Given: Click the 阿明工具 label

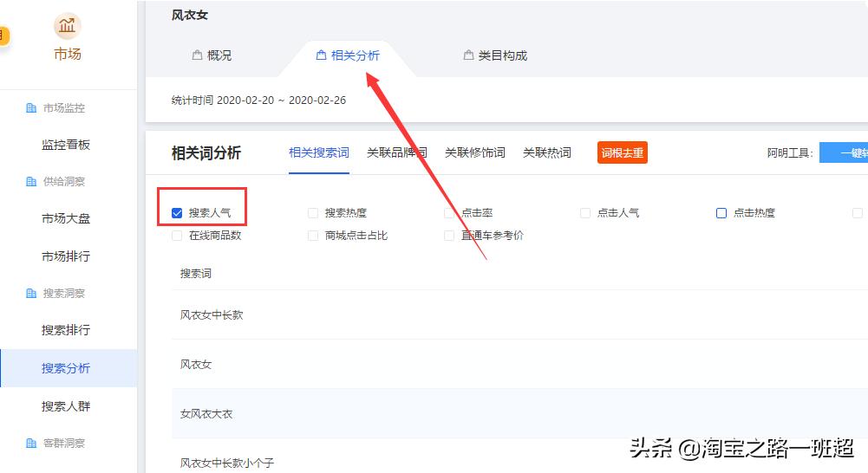Looking at the screenshot, I should tap(789, 152).
